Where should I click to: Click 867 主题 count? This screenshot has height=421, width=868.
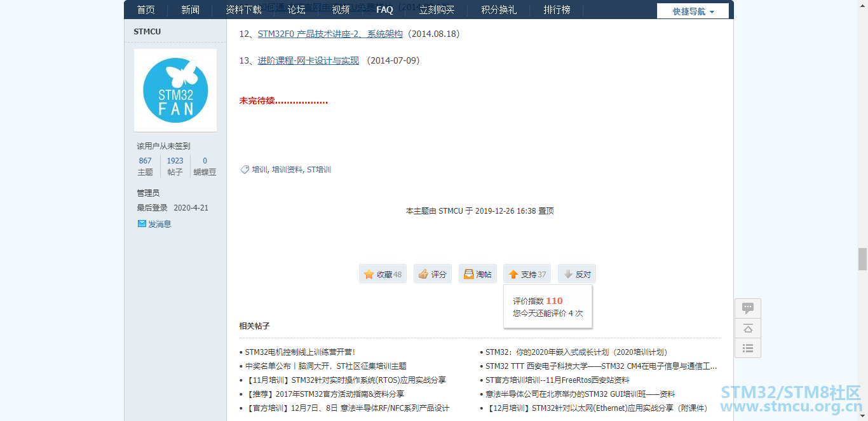coord(146,166)
